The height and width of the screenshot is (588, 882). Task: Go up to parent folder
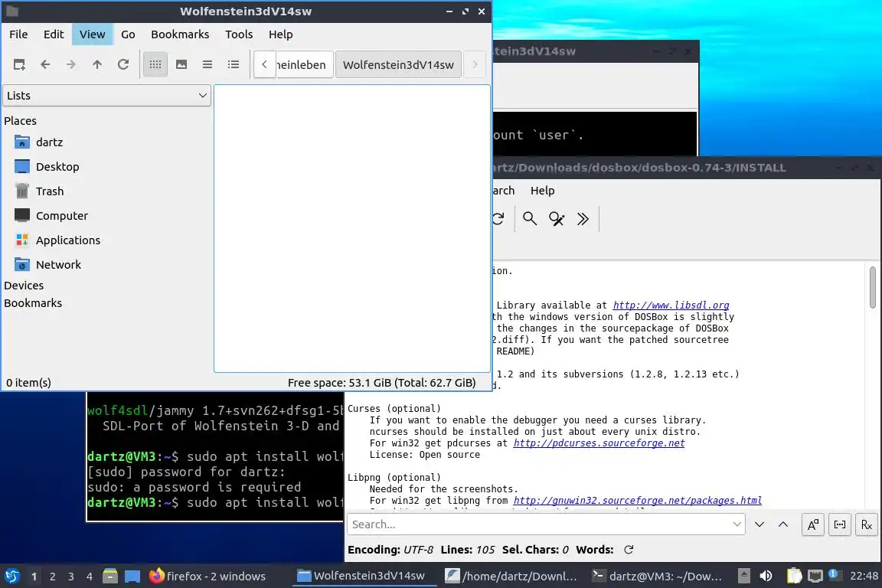(x=97, y=65)
